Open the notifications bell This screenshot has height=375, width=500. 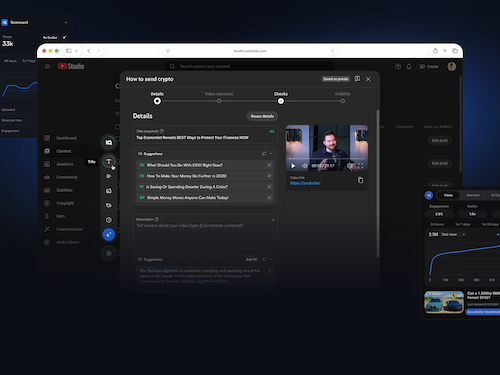[409, 67]
